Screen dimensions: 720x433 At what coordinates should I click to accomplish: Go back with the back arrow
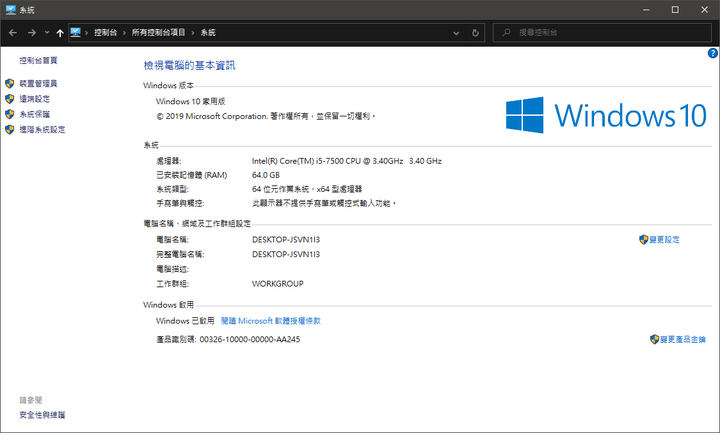[x=13, y=33]
